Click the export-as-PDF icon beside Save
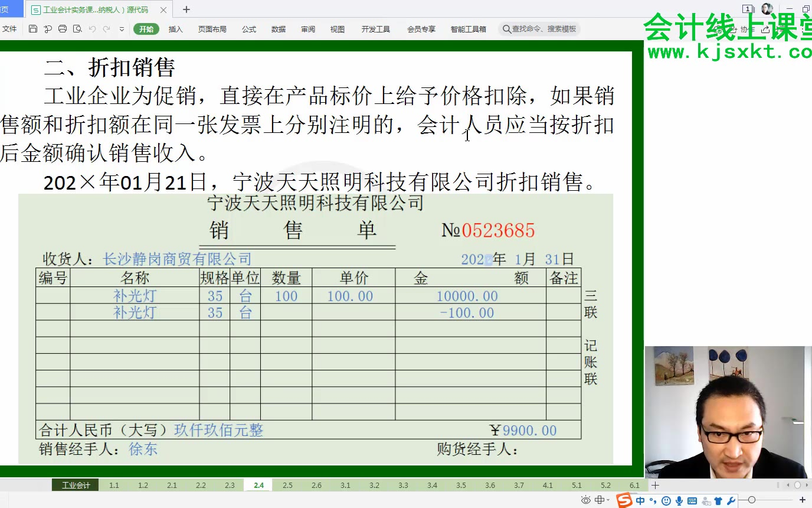 tap(48, 29)
